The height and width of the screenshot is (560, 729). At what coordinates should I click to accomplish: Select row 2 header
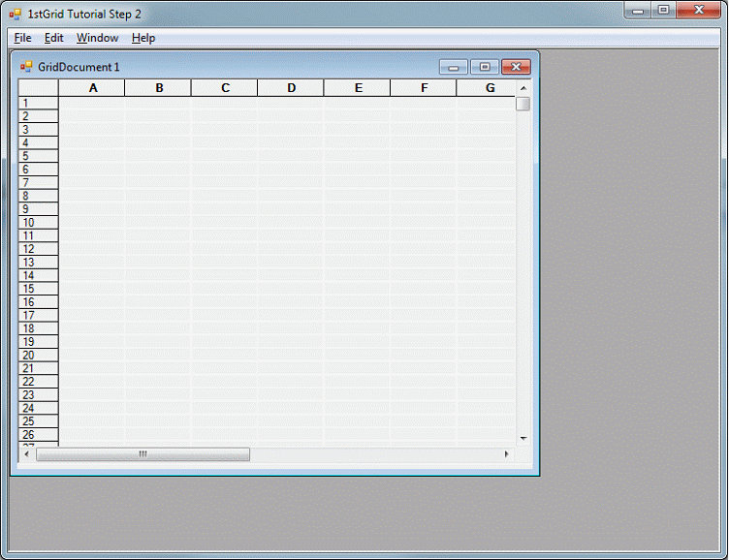(x=39, y=116)
